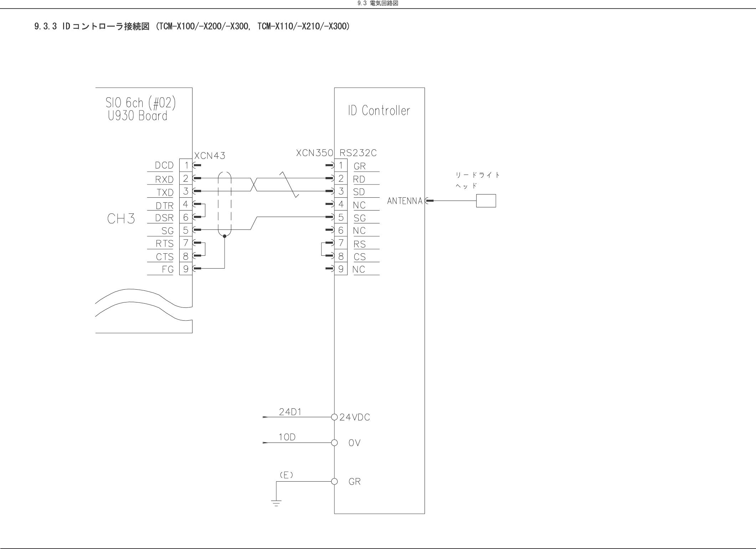Click the section heading 9.3.3 title

coord(192,26)
